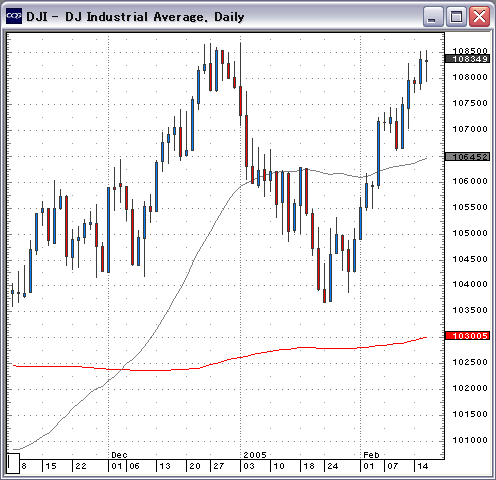The height and width of the screenshot is (480, 496).
Task: Click the date label 22 on time axis
Action: tap(81, 466)
